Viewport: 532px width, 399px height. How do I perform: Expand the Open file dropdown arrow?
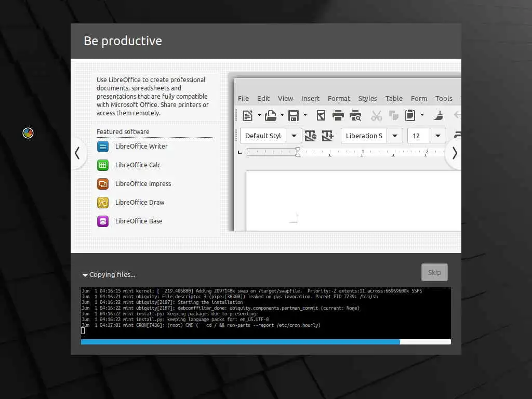[x=282, y=115]
